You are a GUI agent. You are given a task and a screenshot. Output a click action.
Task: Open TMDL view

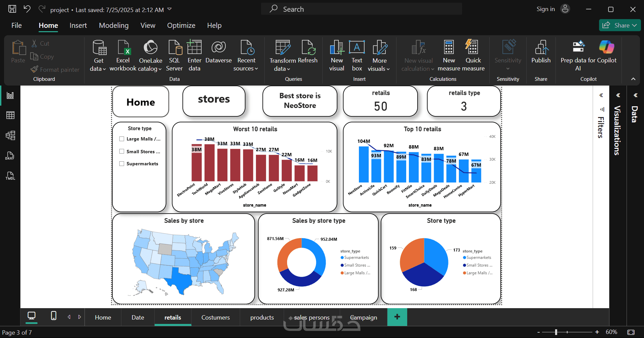[10, 176]
